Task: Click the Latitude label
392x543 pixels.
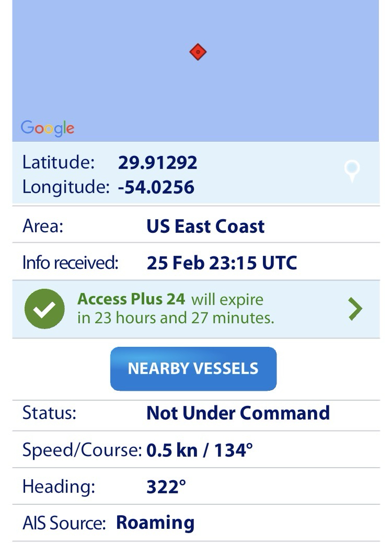Action: 58,162
